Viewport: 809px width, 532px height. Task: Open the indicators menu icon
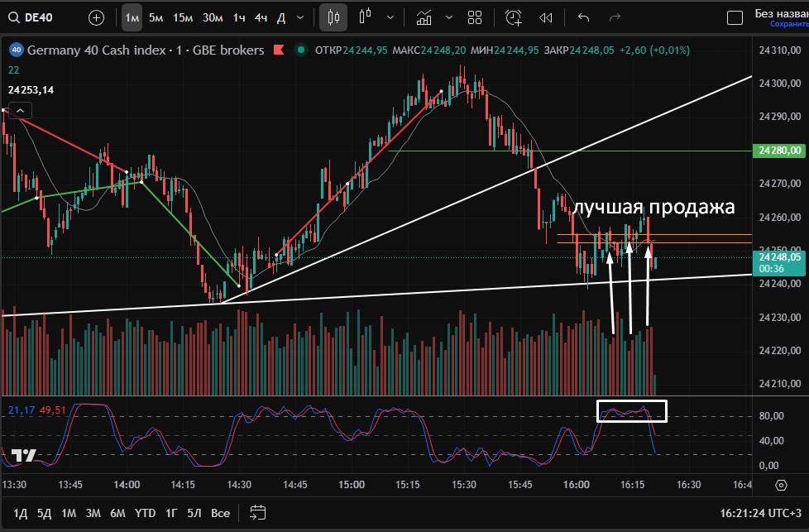(x=424, y=17)
